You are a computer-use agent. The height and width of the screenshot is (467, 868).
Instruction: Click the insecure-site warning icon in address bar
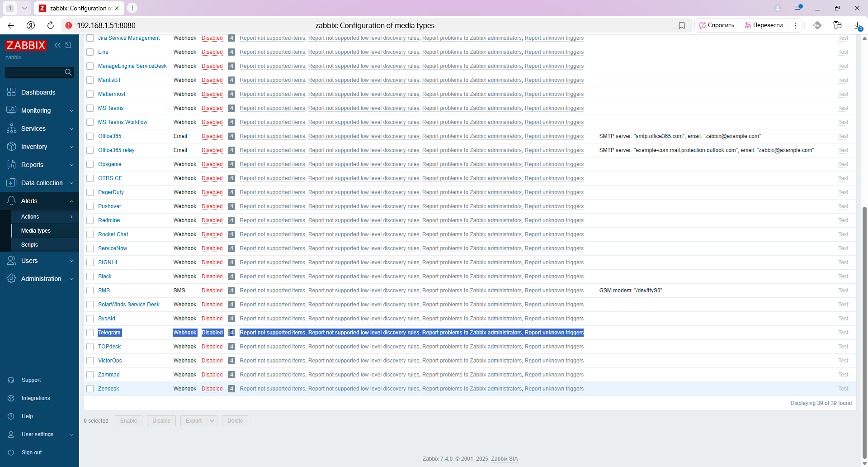coord(69,25)
